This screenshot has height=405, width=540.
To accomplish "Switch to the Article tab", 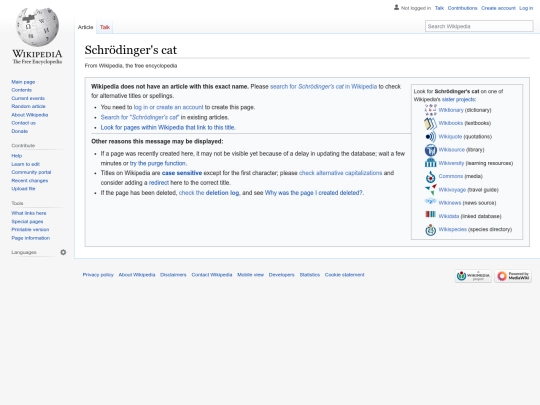I will 85,27.
